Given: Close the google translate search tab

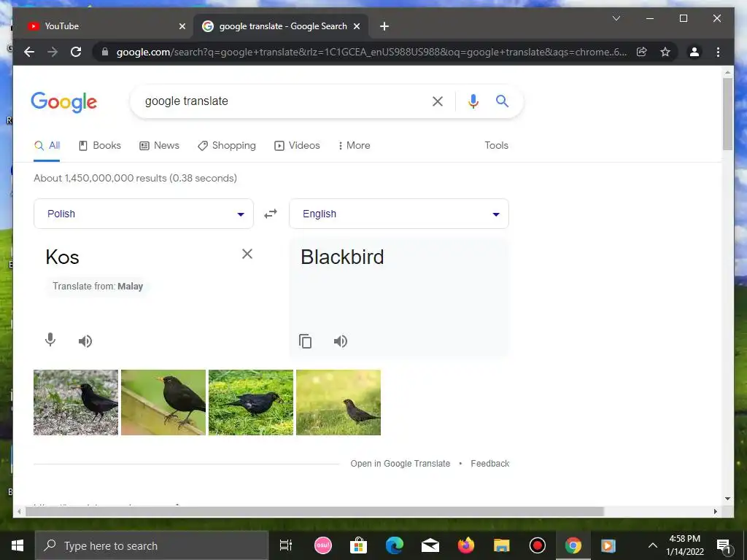Looking at the screenshot, I should point(356,26).
